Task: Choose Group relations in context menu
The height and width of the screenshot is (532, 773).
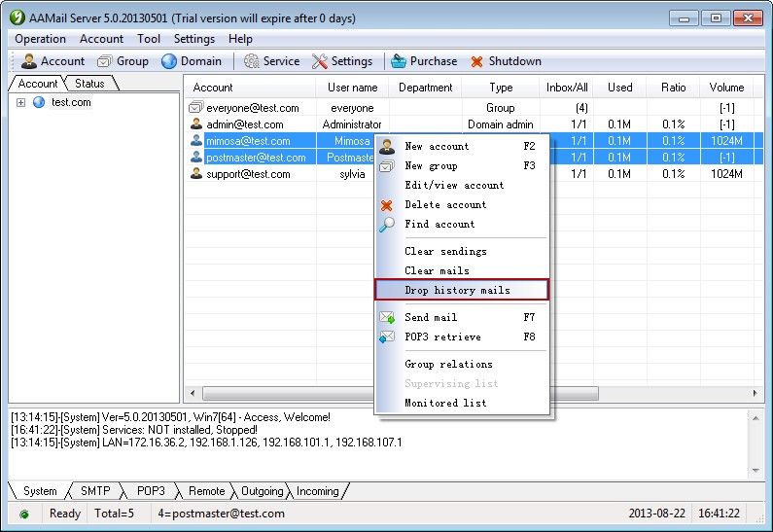Action: (462, 365)
